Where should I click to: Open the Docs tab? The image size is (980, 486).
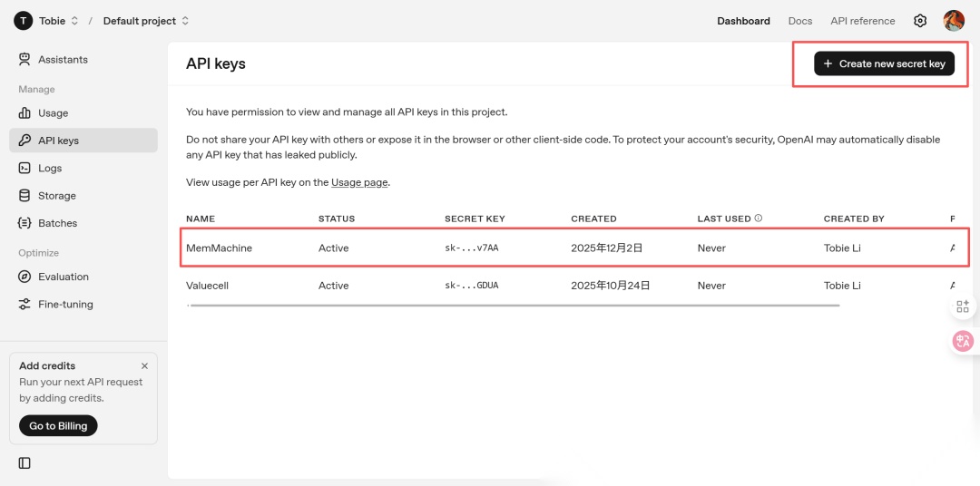[x=800, y=21]
